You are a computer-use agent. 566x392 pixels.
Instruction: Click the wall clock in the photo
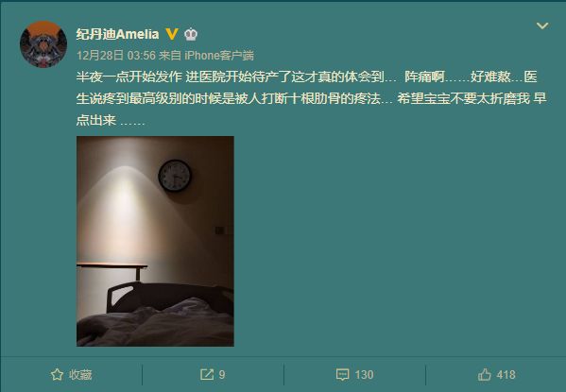click(175, 176)
